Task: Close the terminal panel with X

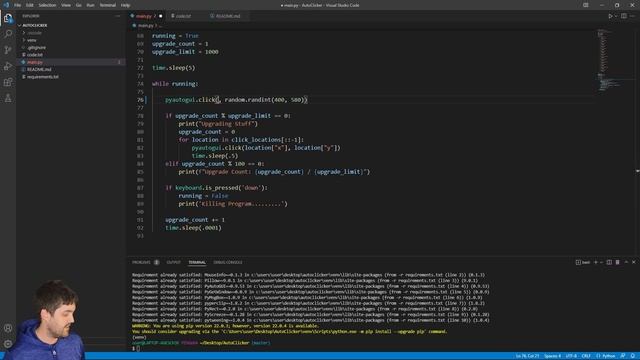Action: (633, 262)
